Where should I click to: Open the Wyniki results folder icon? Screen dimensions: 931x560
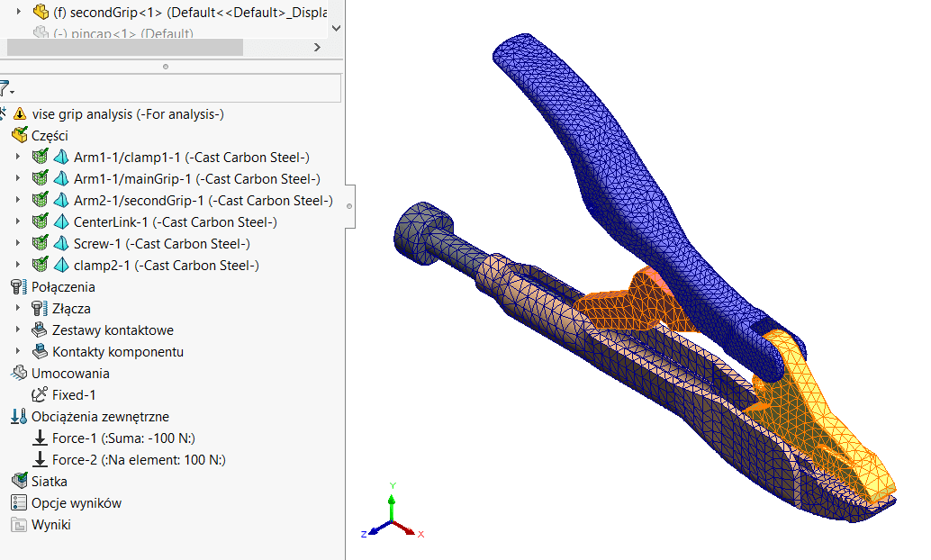pyautogui.click(x=20, y=524)
